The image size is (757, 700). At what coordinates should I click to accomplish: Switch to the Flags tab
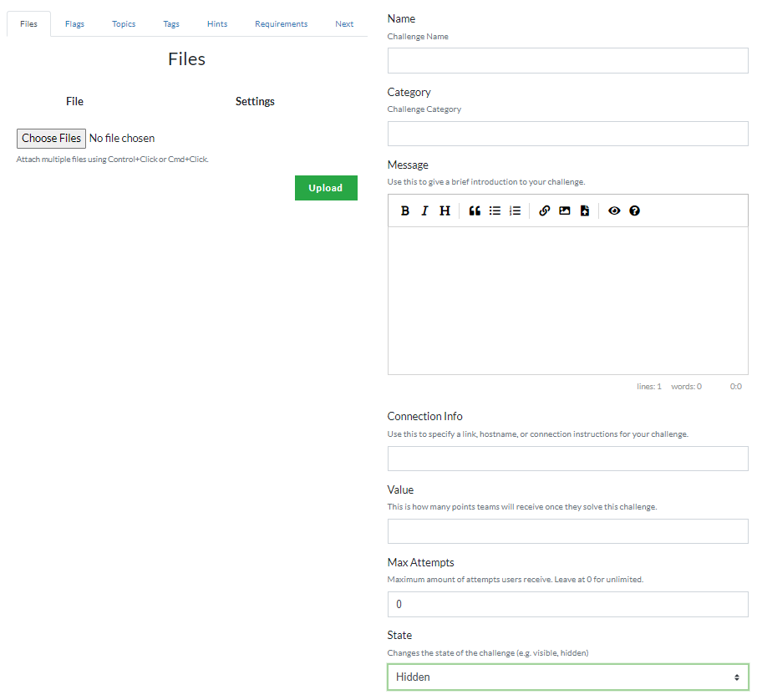pyautogui.click(x=74, y=24)
